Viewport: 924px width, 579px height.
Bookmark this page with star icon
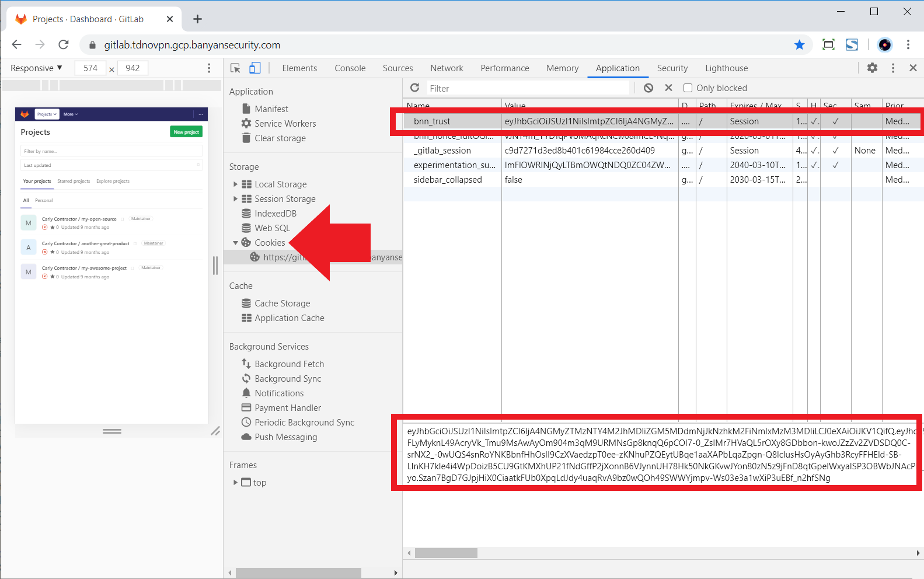point(799,45)
